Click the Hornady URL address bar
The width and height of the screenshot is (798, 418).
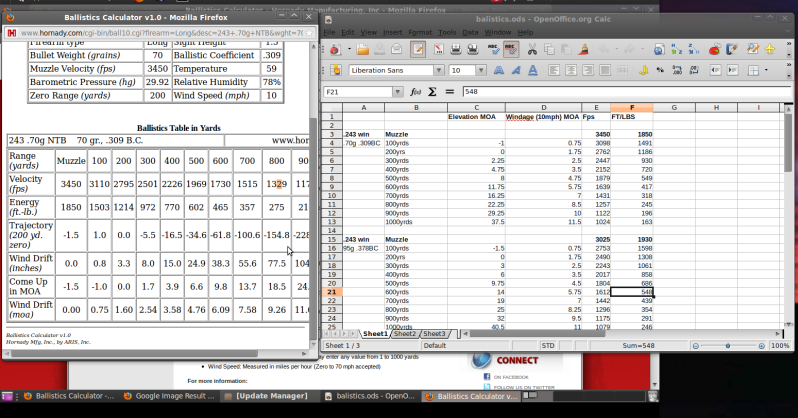(161, 33)
